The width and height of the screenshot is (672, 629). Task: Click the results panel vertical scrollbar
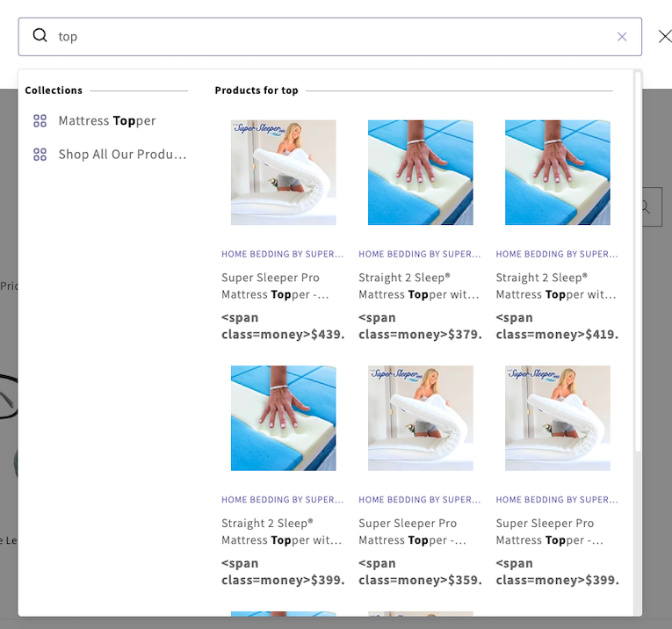point(638,262)
